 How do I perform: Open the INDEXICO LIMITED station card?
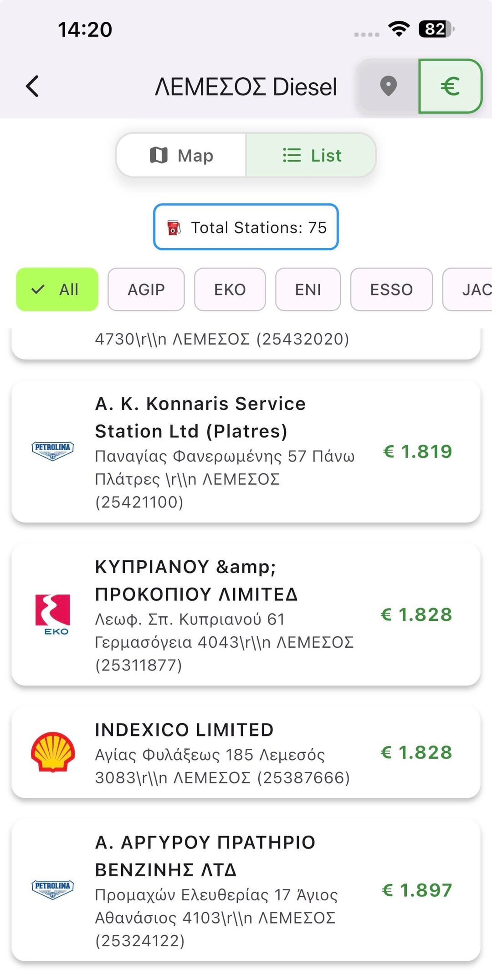(184, 730)
